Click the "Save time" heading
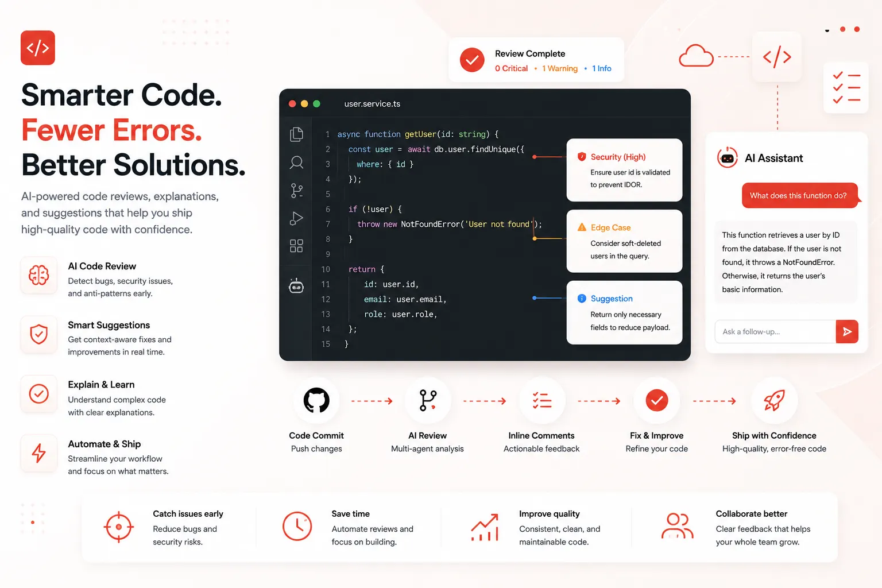The image size is (882, 588). 350,513
